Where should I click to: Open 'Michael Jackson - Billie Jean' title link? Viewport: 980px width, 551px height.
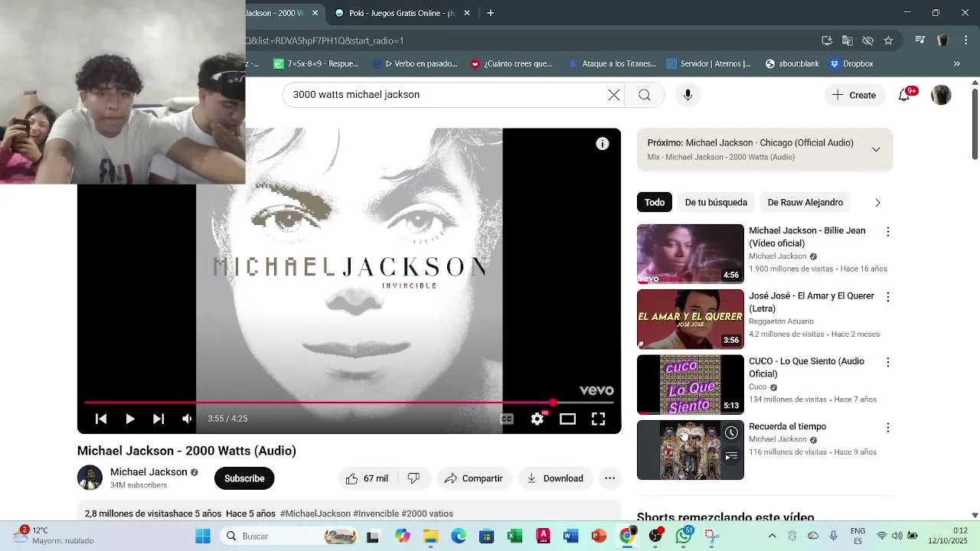[x=807, y=236]
